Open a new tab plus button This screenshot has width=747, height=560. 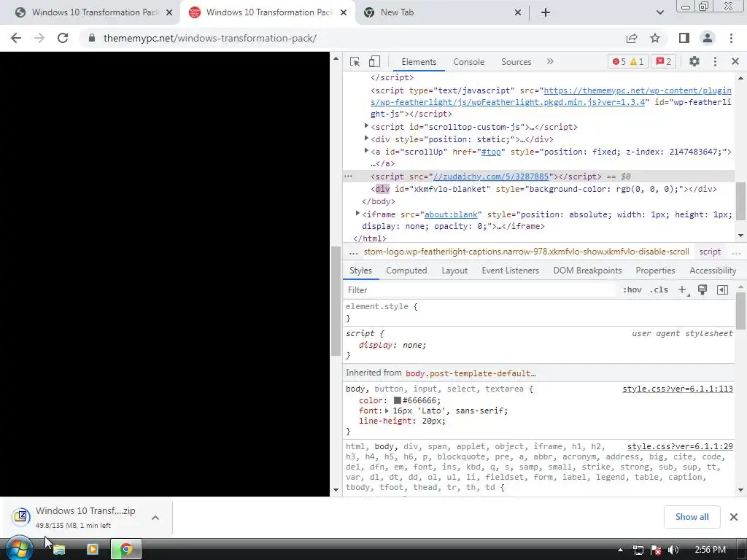pyautogui.click(x=546, y=13)
